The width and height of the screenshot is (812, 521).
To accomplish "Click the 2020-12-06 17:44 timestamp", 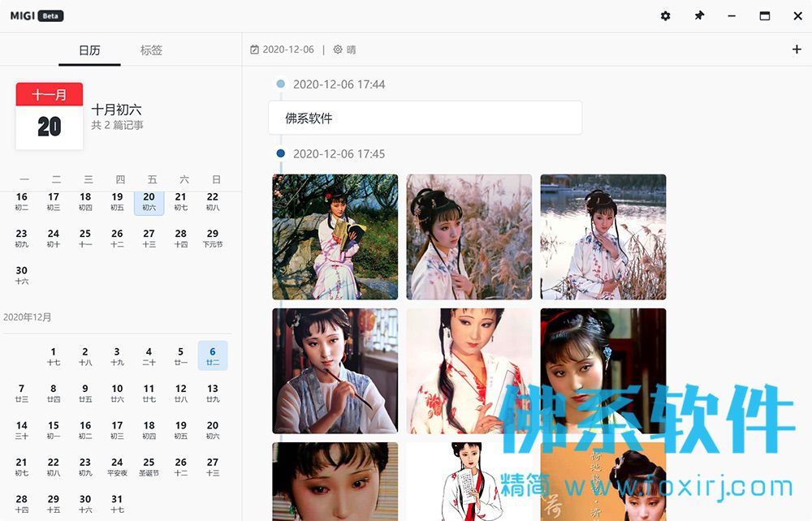I will (x=339, y=84).
